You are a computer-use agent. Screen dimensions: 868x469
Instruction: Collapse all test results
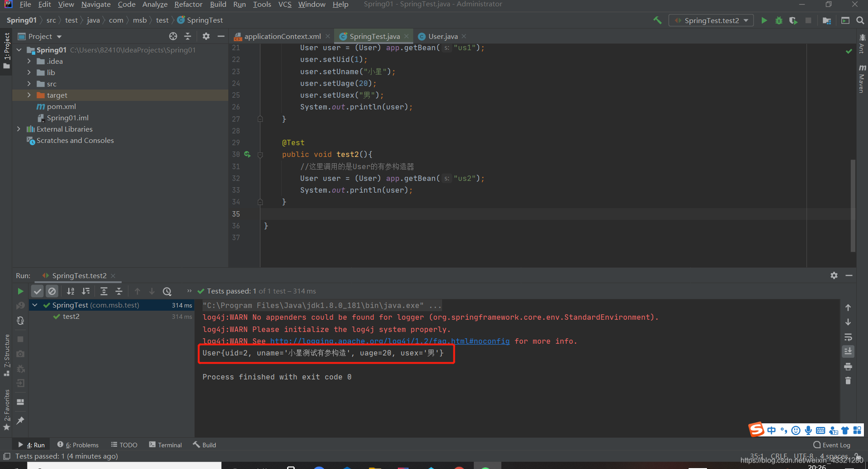coord(119,291)
